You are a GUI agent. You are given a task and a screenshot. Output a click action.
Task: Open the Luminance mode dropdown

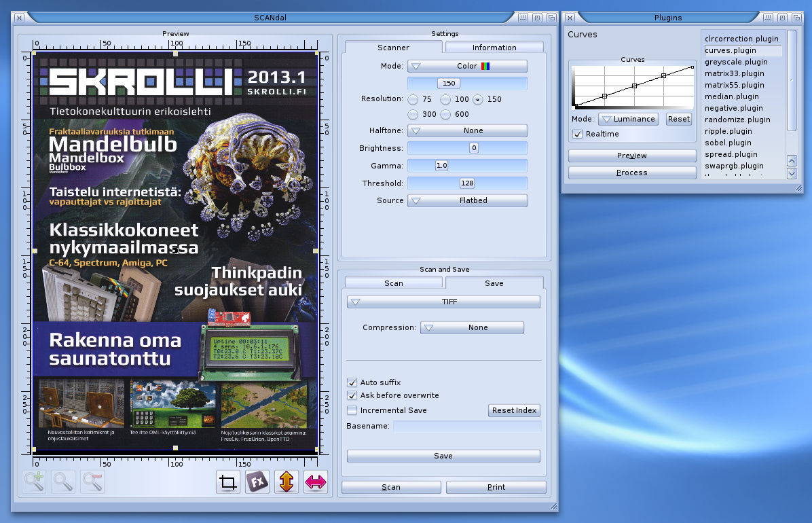[628, 120]
